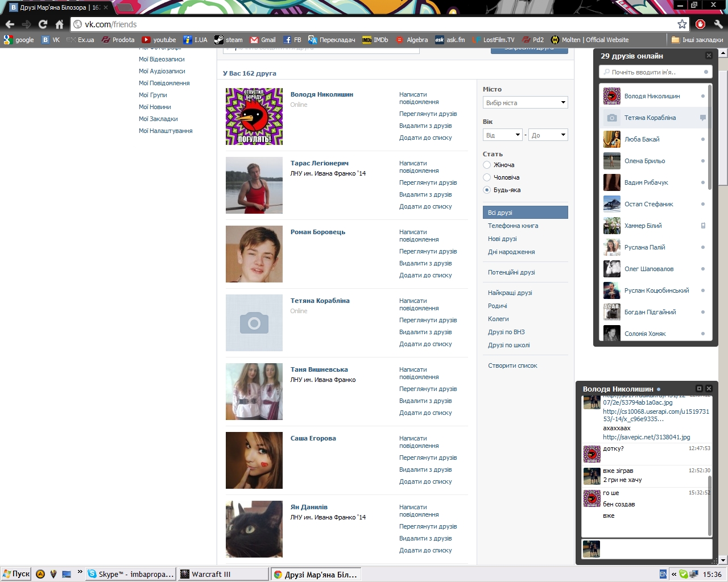
Task: Open steam bookmark
Action: click(x=229, y=40)
